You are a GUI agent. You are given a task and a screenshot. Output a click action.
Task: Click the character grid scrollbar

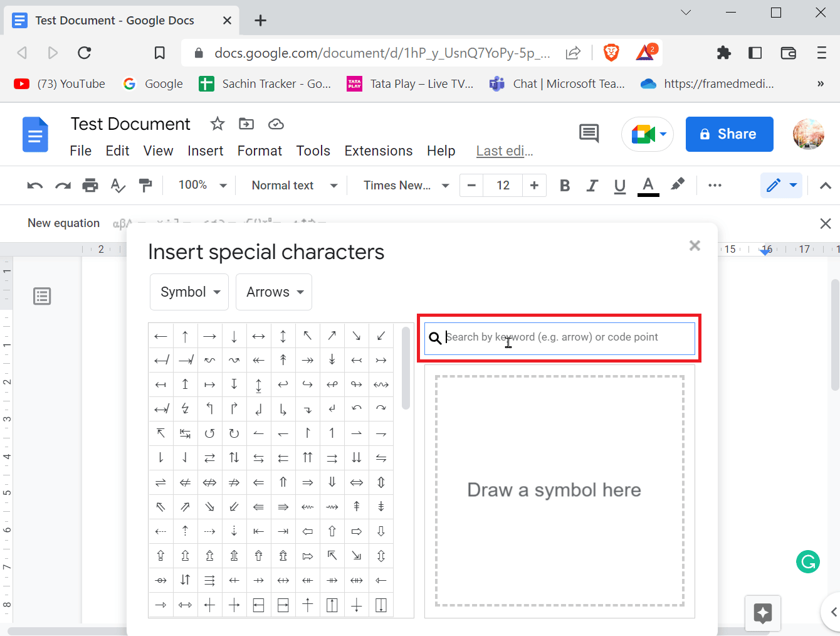pyautogui.click(x=406, y=368)
